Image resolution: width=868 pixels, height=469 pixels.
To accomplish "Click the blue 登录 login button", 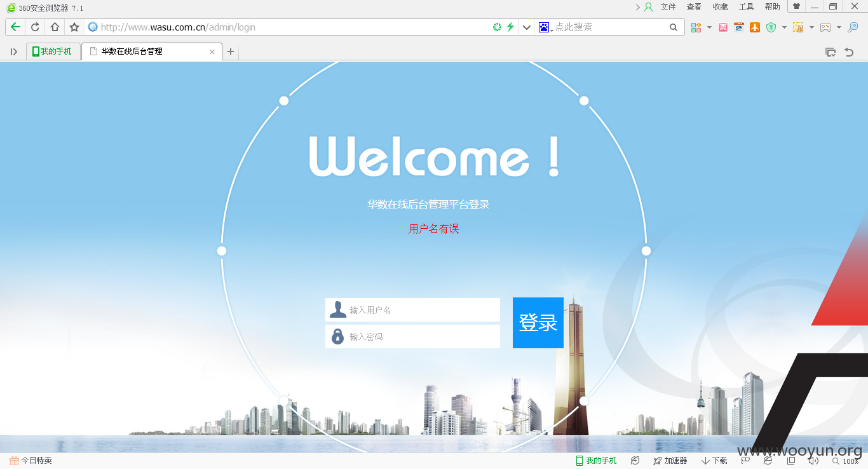I will pos(538,323).
